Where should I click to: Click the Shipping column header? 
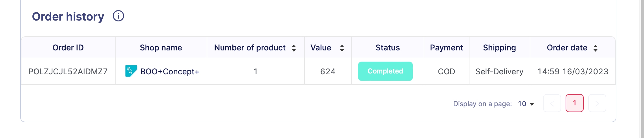point(499,48)
